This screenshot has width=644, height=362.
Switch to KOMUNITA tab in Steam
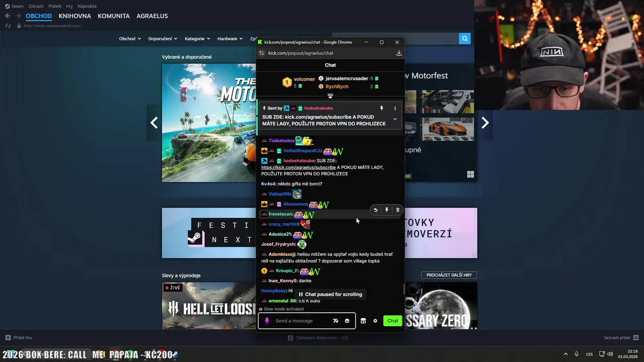point(114,16)
